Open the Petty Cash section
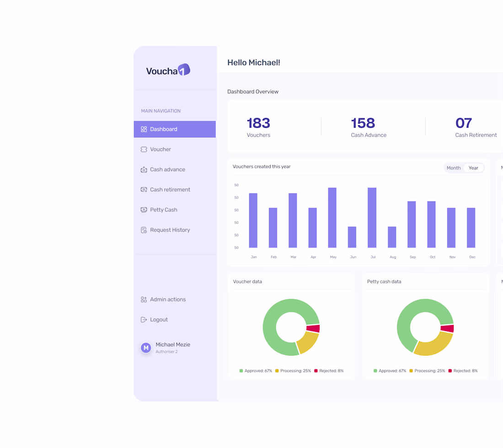This screenshot has width=503, height=448. [x=175, y=210]
